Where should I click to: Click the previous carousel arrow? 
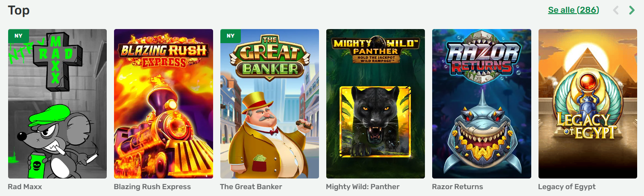616,10
